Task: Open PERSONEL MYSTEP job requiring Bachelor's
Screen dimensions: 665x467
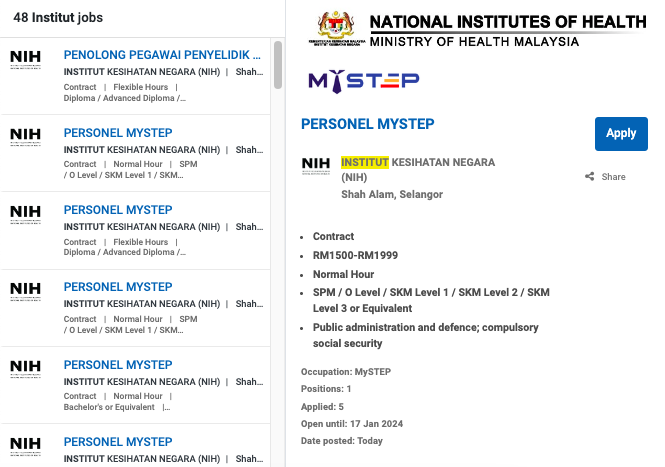Action: 118,365
